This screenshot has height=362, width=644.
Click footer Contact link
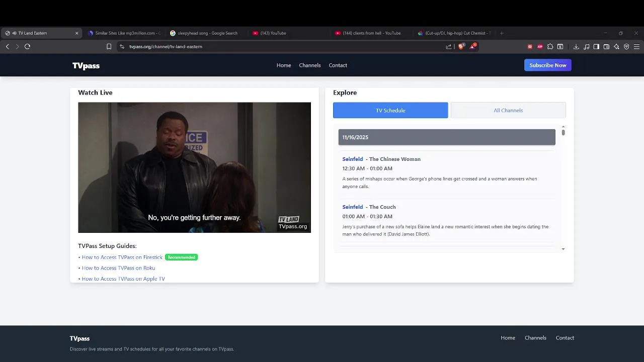[565, 338]
